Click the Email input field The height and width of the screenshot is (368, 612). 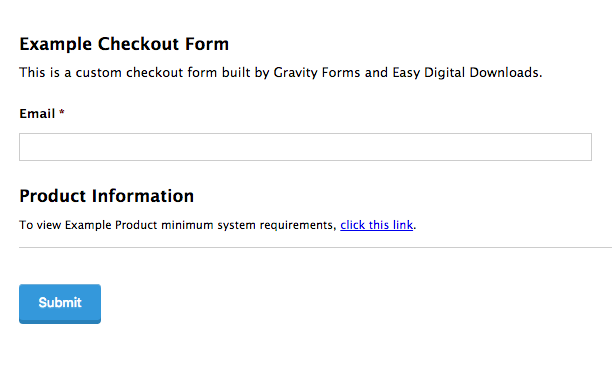click(x=305, y=147)
